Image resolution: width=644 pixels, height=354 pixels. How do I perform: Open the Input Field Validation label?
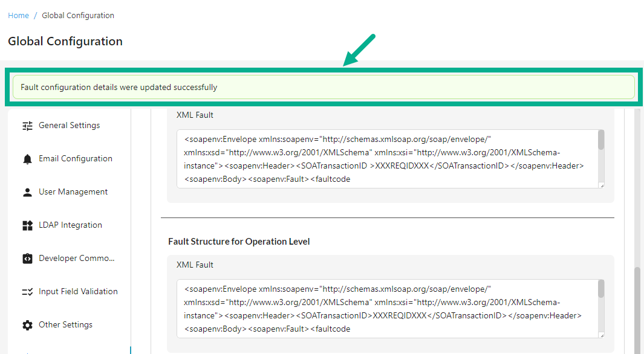pyautogui.click(x=78, y=292)
